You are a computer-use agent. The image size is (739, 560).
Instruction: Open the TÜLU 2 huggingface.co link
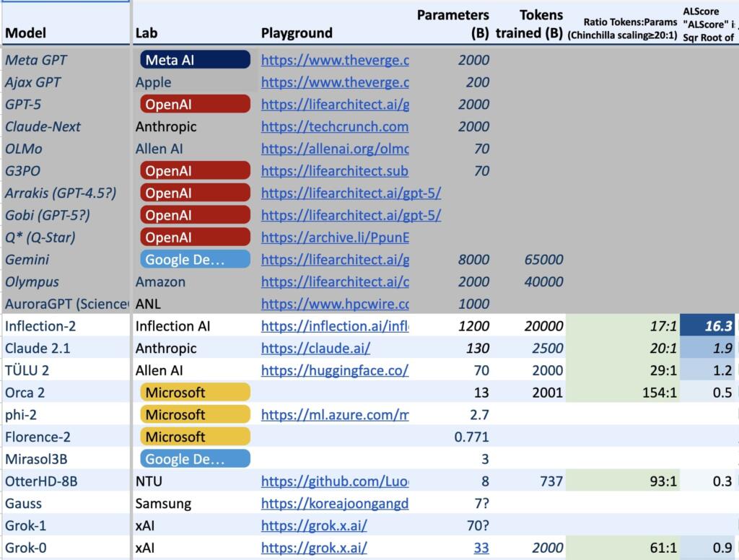point(334,371)
